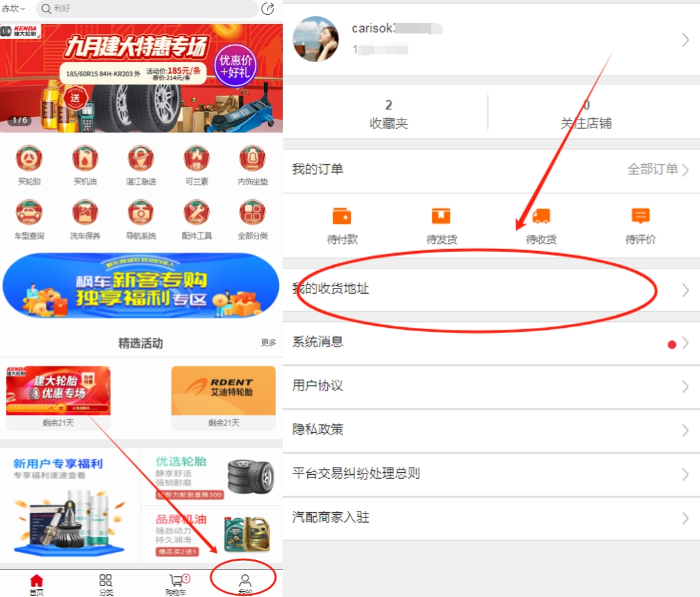Tap the 车型查询 vehicle lookup icon

[x=28, y=213]
